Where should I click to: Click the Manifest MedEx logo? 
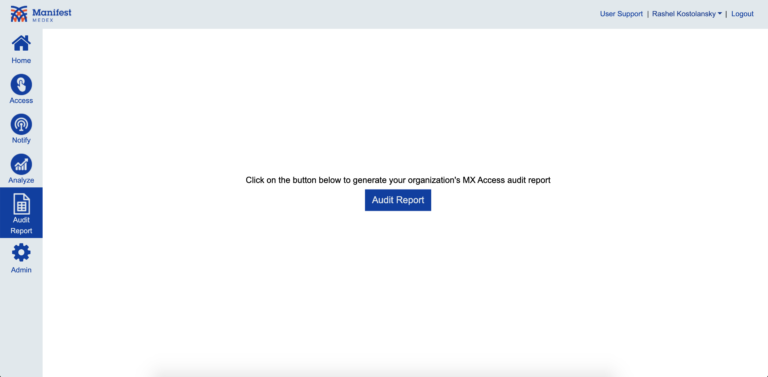(x=41, y=14)
